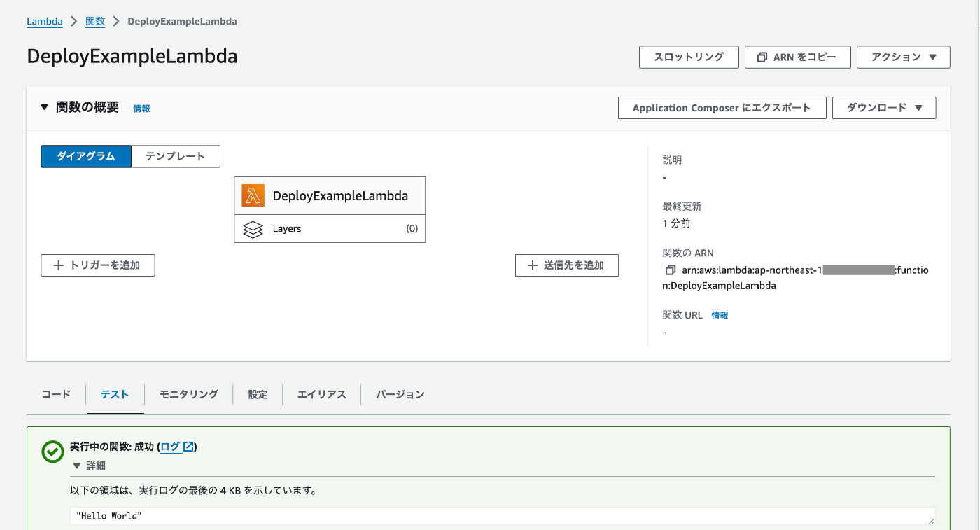980x530 pixels.
Task: Click the 送信先を追加 button
Action: 567,265
